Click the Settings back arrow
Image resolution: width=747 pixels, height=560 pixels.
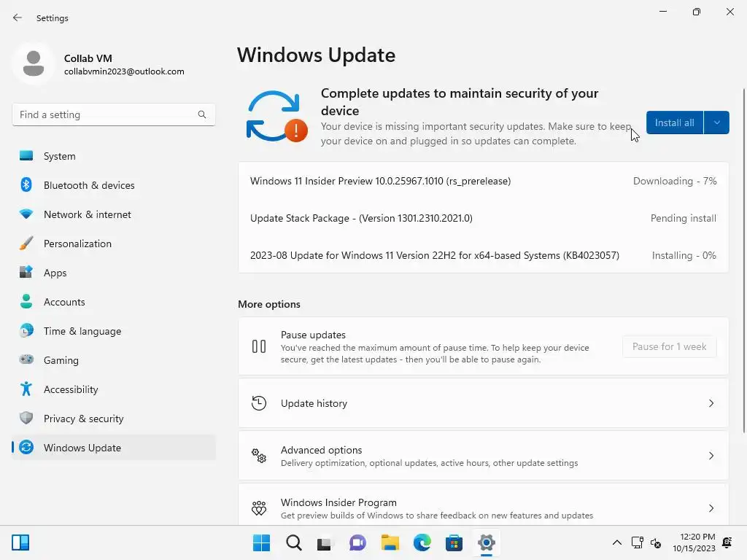point(18,17)
